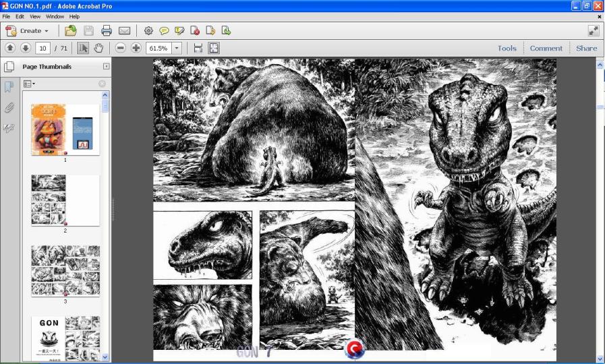
Task: Click the rotate or replace page icon
Action: click(x=210, y=30)
